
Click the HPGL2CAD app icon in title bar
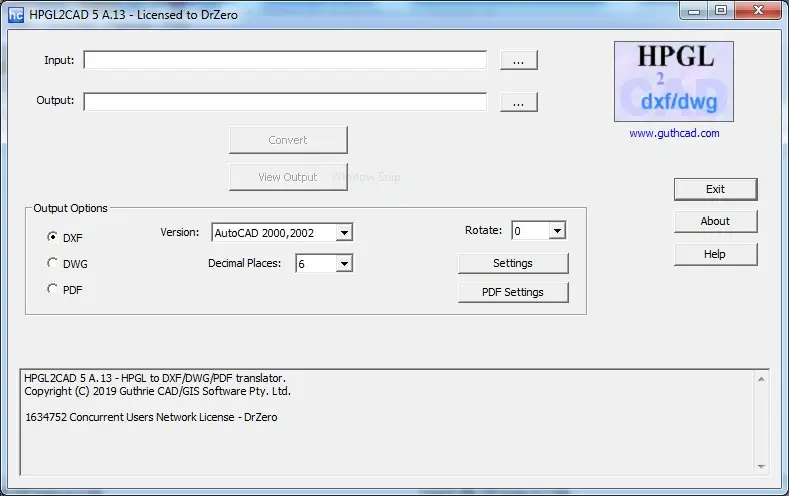click(16, 15)
